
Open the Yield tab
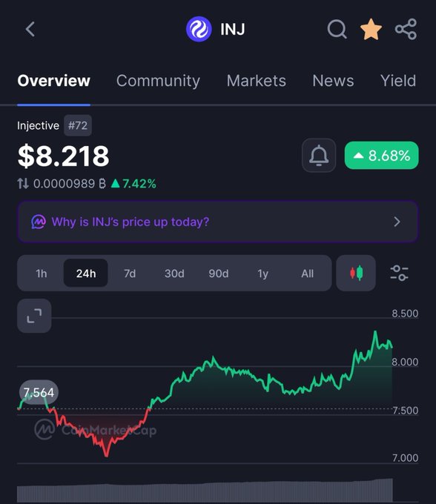(x=398, y=81)
